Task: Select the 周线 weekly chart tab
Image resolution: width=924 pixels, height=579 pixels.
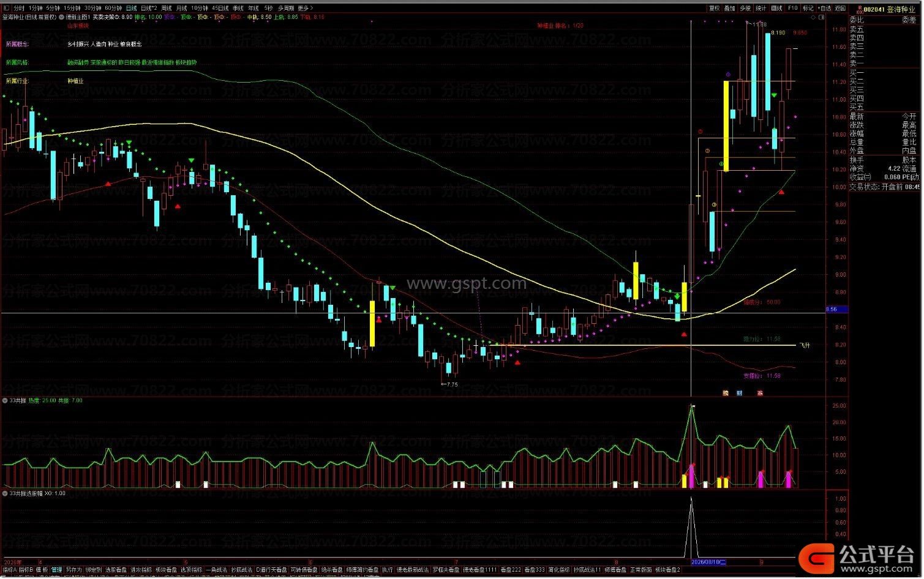Action: coord(166,8)
